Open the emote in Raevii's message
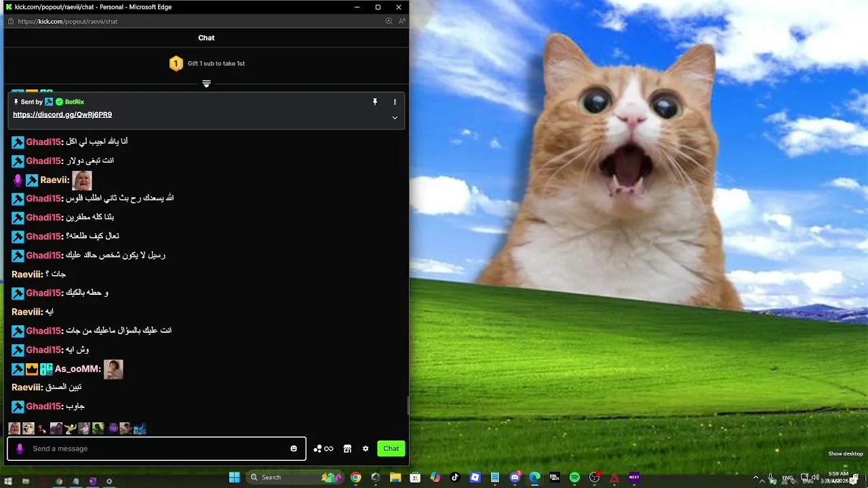The width and height of the screenshot is (868, 488). tap(81, 180)
